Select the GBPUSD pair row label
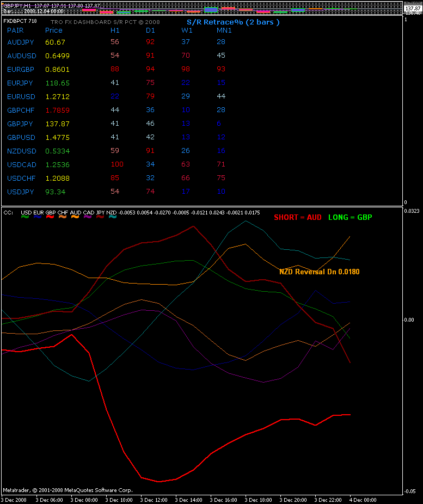The height and width of the screenshot is (504, 423). pyautogui.click(x=21, y=137)
